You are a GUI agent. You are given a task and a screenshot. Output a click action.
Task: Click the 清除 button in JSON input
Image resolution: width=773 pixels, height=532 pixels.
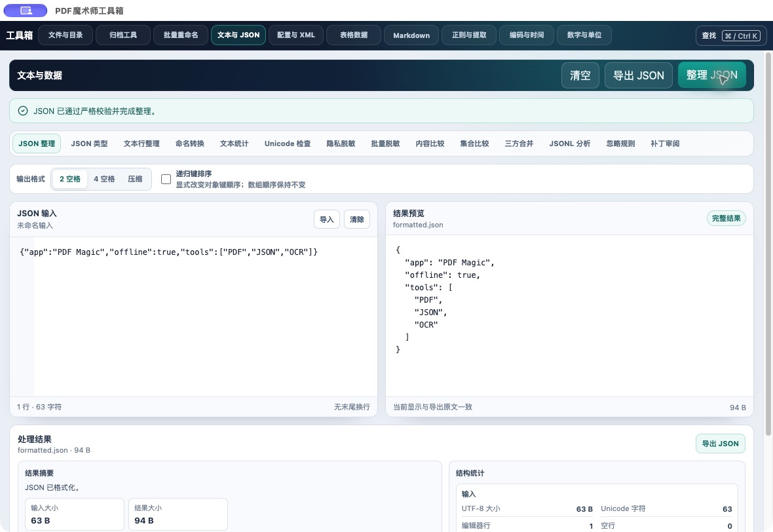coord(357,219)
